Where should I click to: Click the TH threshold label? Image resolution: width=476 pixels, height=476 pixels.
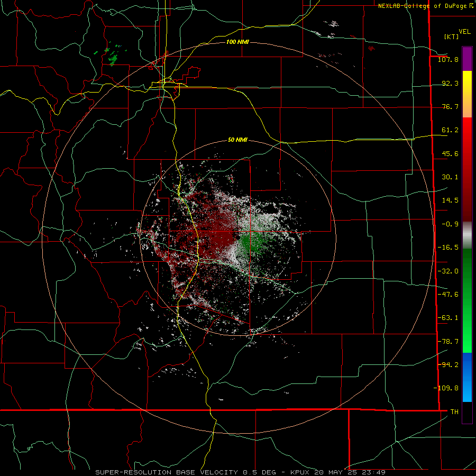pos(454,411)
